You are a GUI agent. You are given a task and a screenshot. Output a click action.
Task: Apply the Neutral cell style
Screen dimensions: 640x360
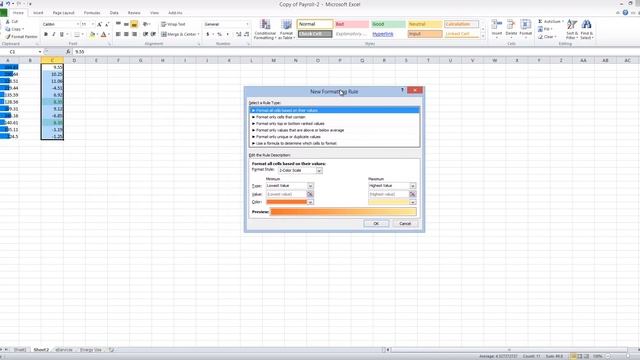[x=425, y=24]
